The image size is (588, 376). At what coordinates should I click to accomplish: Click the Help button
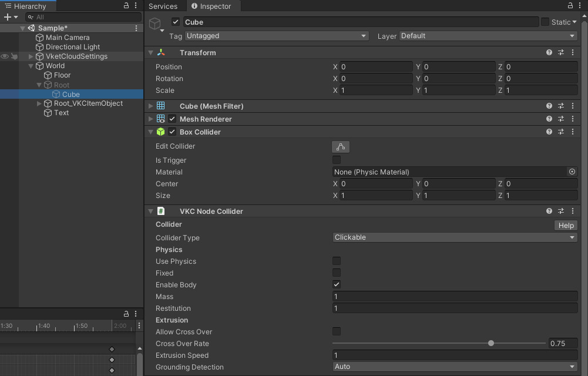point(566,226)
